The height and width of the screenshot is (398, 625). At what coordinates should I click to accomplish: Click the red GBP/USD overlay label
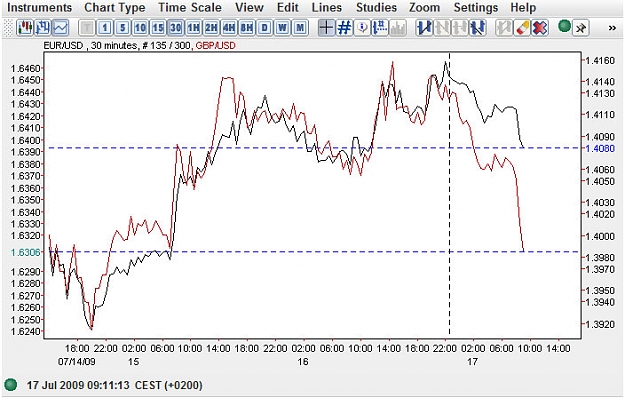(x=216, y=46)
